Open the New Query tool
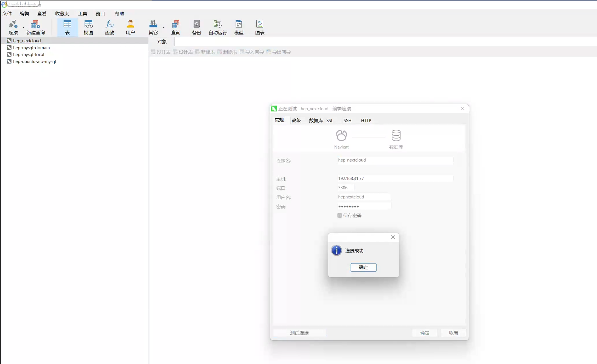 [35, 27]
